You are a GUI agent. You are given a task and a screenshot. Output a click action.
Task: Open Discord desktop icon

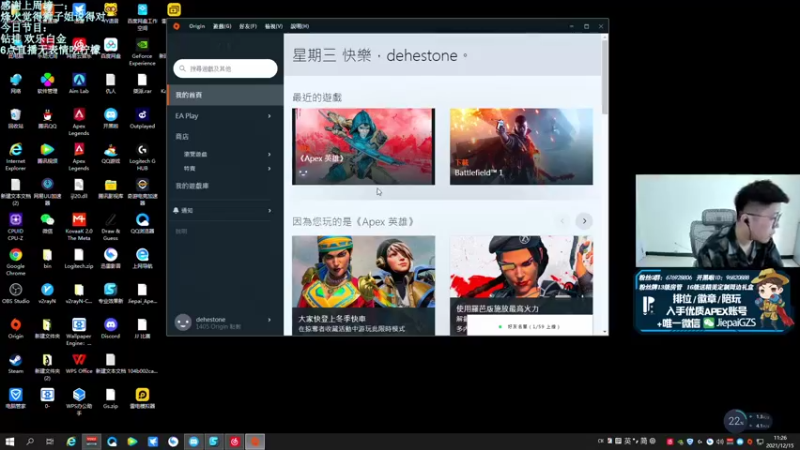click(110, 329)
